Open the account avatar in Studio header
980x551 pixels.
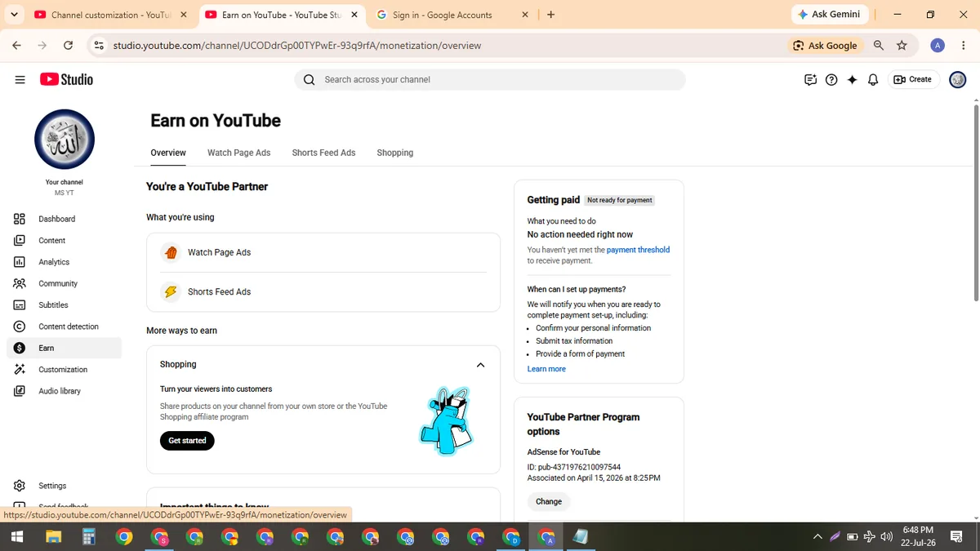[958, 79]
